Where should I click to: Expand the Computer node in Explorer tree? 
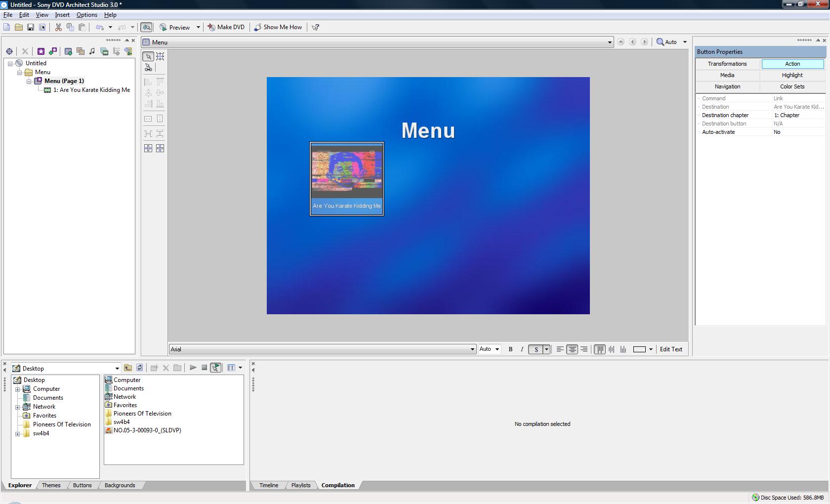pyautogui.click(x=18, y=389)
